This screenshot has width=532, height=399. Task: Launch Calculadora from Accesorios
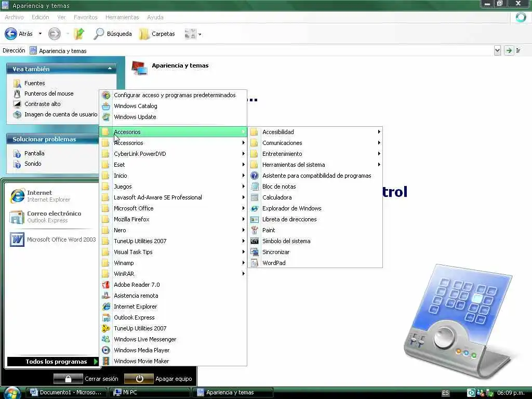point(315,197)
